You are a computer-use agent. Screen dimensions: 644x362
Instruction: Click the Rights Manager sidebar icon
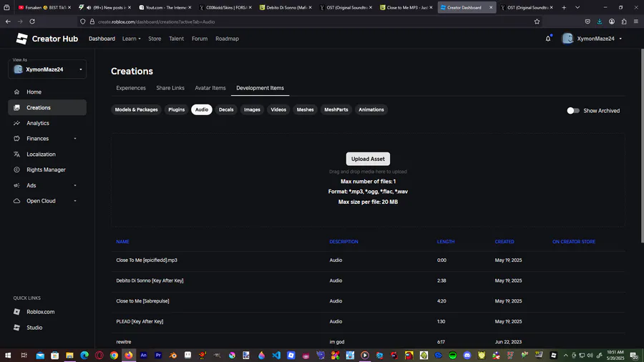[x=17, y=170]
